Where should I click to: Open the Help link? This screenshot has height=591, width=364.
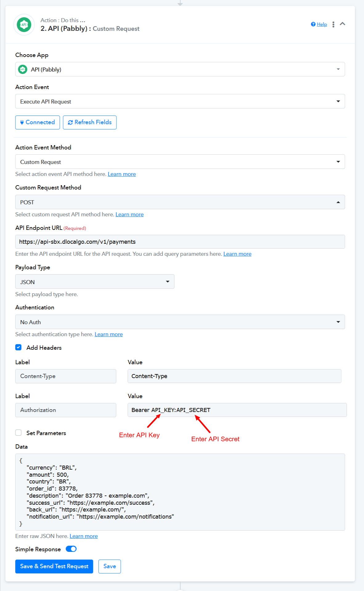[322, 24]
